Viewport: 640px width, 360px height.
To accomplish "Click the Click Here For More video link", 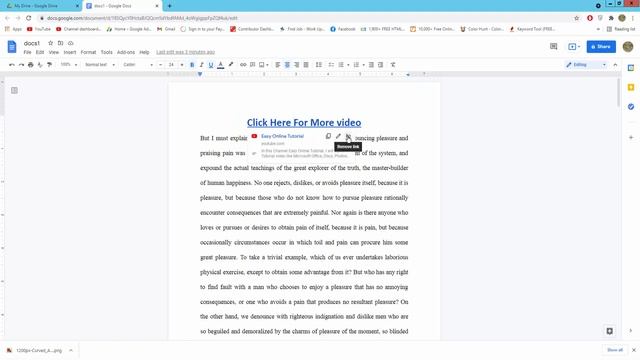I will (304, 122).
